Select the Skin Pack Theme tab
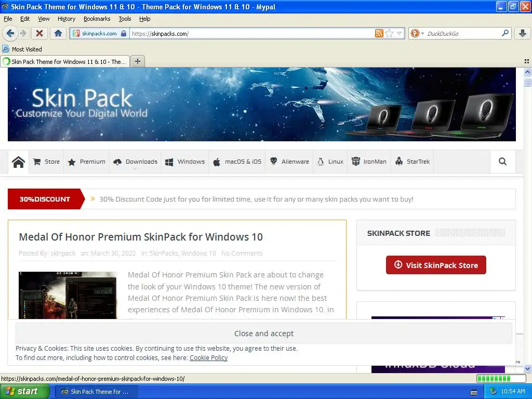Viewport: 532px width, 399px height. point(65,62)
